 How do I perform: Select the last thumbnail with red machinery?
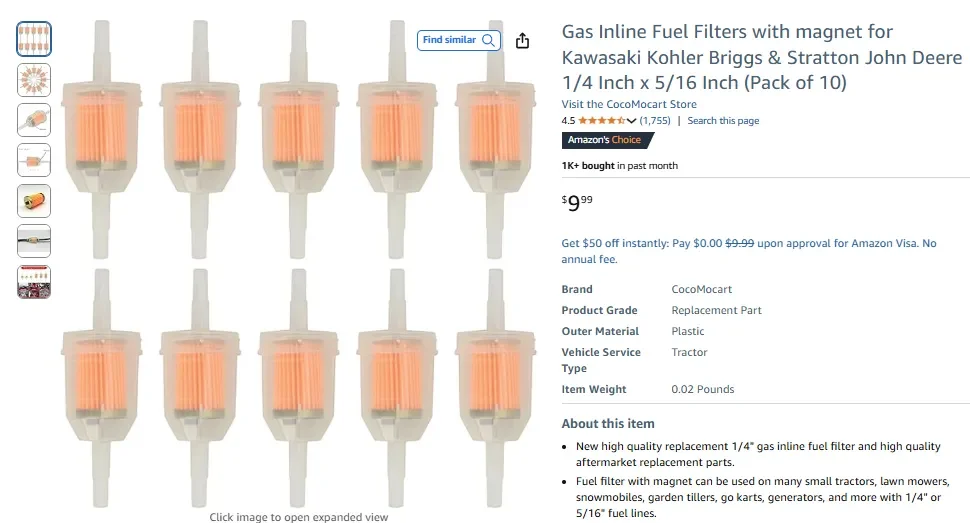(34, 281)
